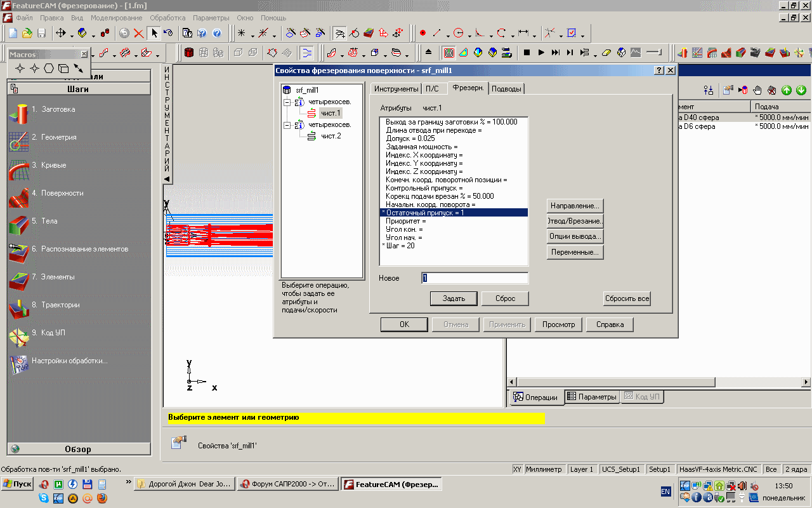Save the file with the floppy disk icon
This screenshot has height=508, width=812.
[x=41, y=33]
